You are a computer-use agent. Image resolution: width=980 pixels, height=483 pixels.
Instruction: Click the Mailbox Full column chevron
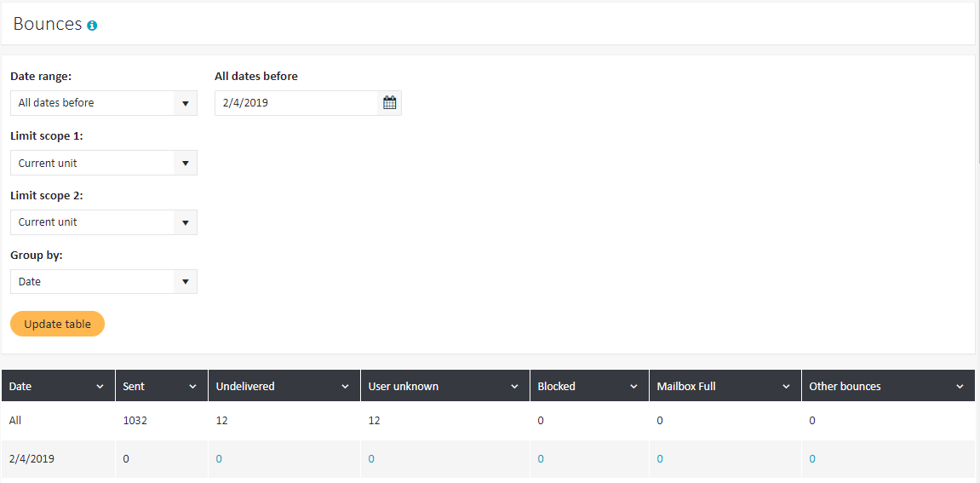786,387
